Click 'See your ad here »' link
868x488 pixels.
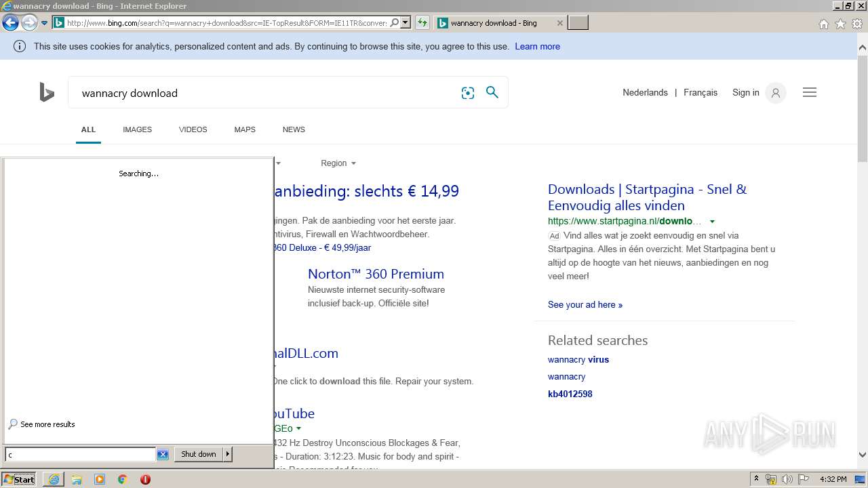[585, 305]
